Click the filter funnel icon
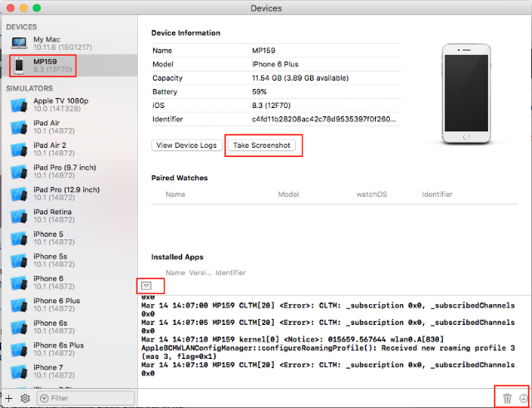The height and width of the screenshot is (408, 532). tap(44, 398)
